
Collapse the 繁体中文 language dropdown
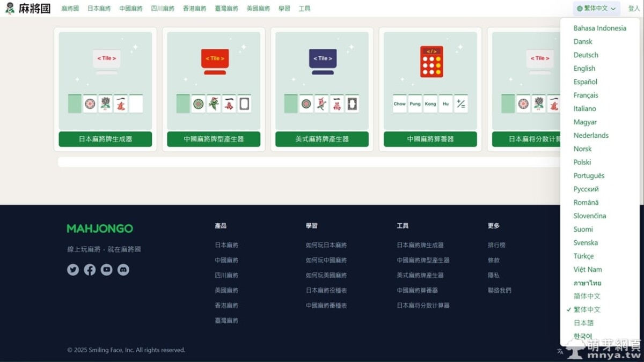(x=596, y=9)
